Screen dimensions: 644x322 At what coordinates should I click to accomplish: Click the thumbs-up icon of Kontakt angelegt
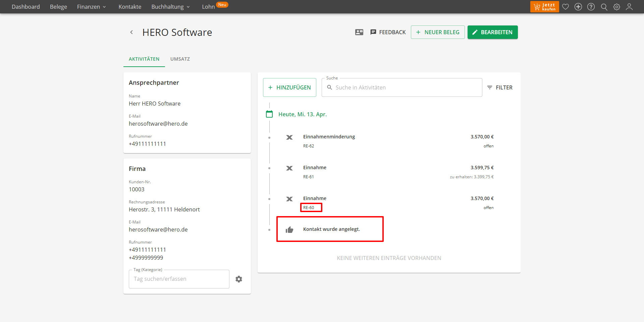pyautogui.click(x=289, y=230)
